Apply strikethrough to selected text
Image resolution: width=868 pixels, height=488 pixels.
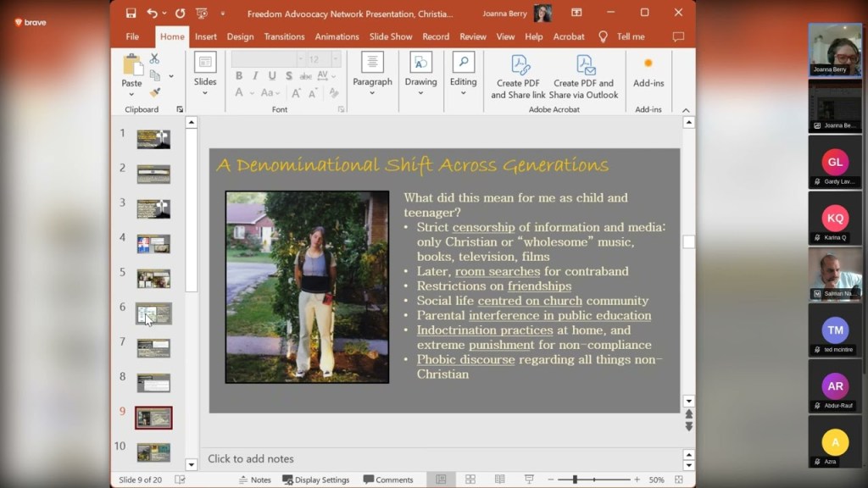(x=306, y=75)
